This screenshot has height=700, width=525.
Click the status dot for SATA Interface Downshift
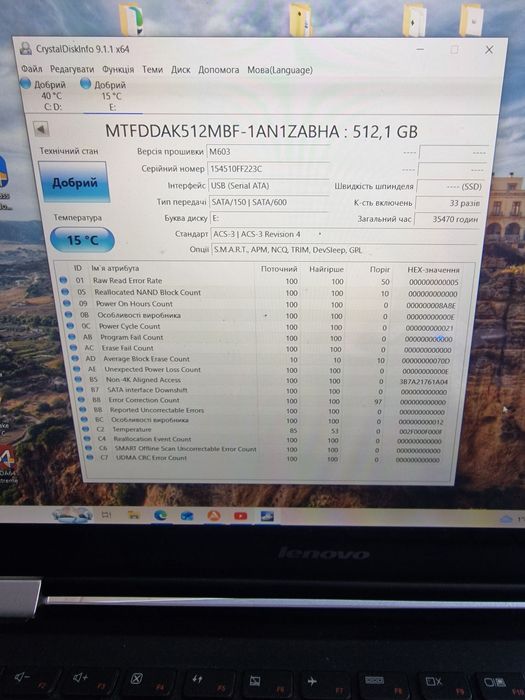tap(80, 390)
